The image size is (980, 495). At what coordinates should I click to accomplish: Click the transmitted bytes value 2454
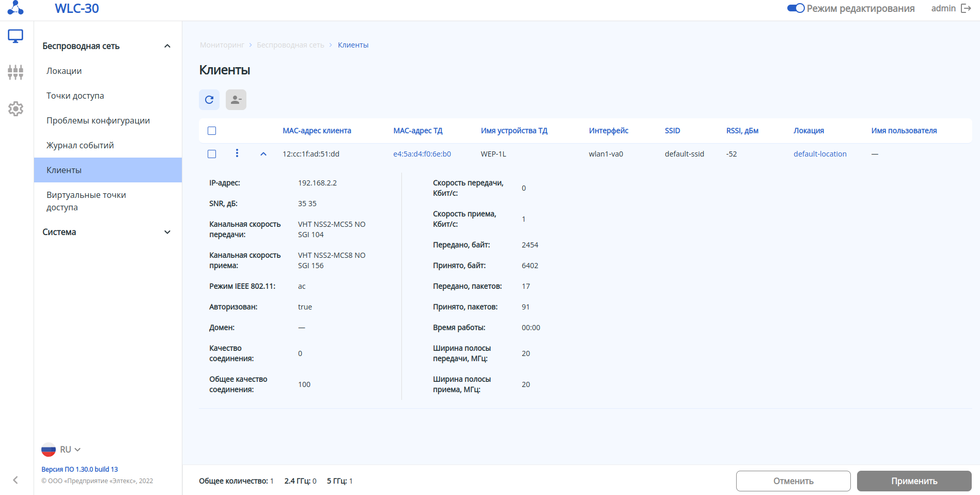530,245
